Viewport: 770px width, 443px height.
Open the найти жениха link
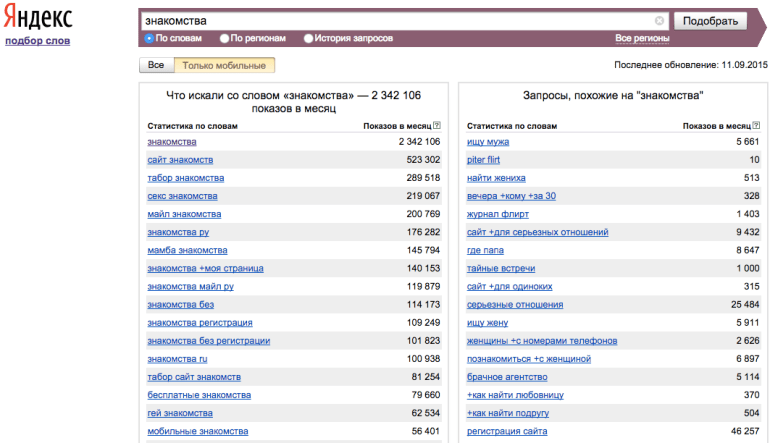tap(496, 178)
